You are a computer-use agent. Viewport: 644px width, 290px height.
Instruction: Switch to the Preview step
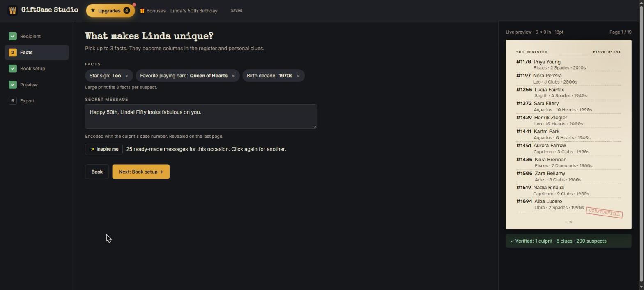coord(37,84)
